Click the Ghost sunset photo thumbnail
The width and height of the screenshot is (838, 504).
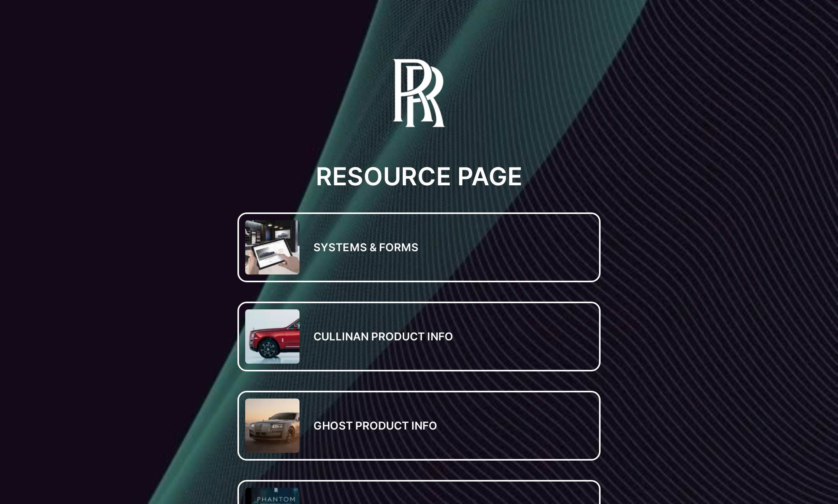coord(272,426)
